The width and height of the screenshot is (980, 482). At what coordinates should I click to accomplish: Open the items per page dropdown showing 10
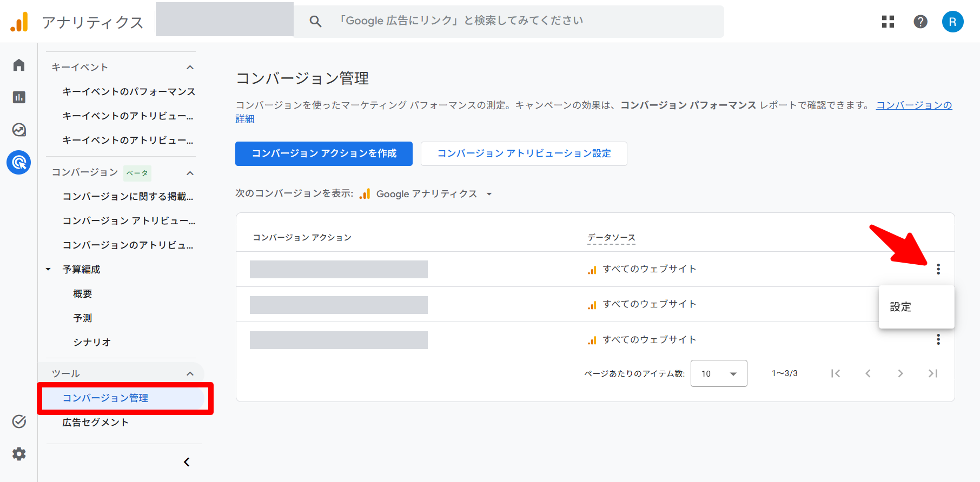click(x=719, y=373)
